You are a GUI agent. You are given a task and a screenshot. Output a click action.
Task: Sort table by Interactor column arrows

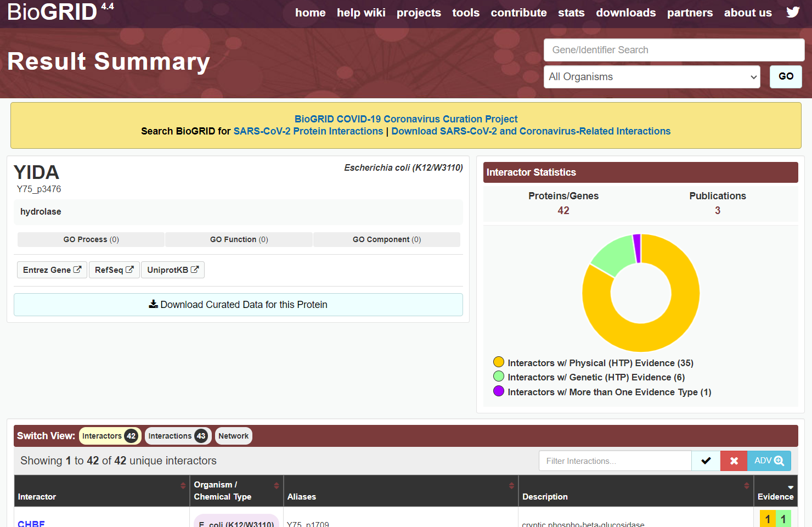click(183, 485)
